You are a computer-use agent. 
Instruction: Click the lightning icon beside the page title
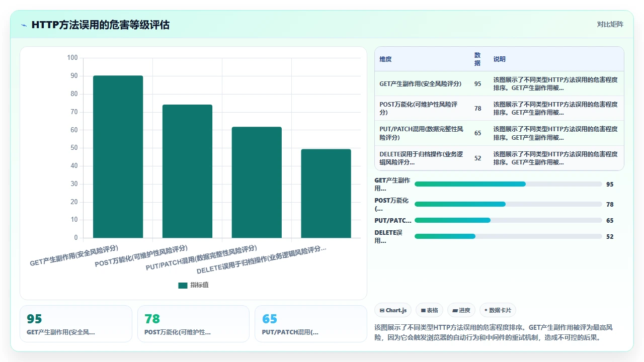24,25
